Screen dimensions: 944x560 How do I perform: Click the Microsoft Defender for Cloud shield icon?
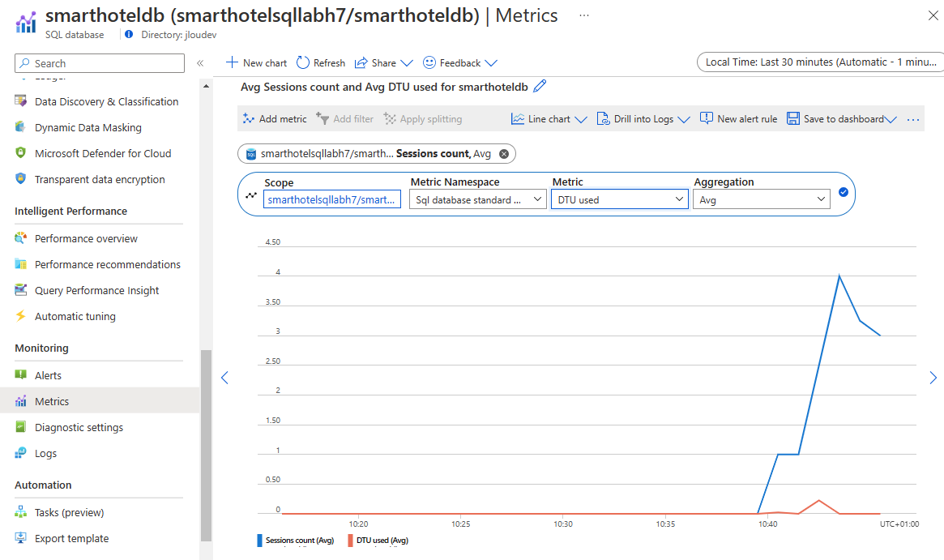pos(20,153)
